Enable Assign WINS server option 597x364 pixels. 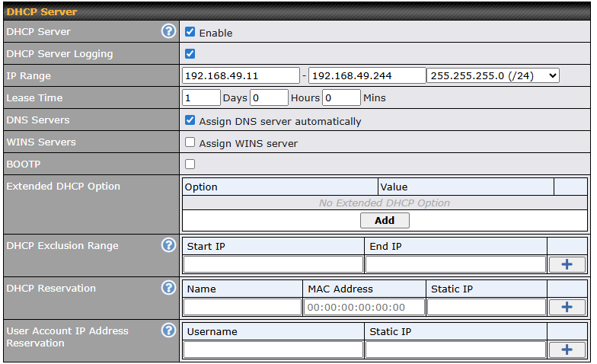190,142
